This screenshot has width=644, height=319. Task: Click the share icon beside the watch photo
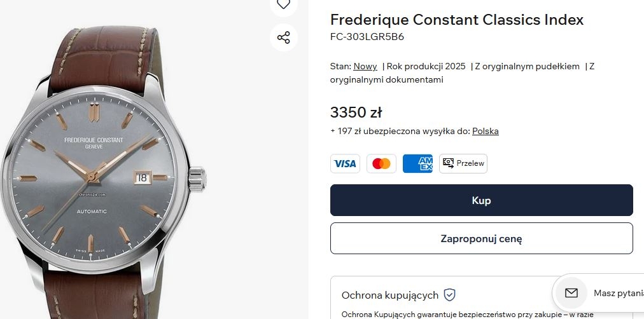tap(283, 37)
